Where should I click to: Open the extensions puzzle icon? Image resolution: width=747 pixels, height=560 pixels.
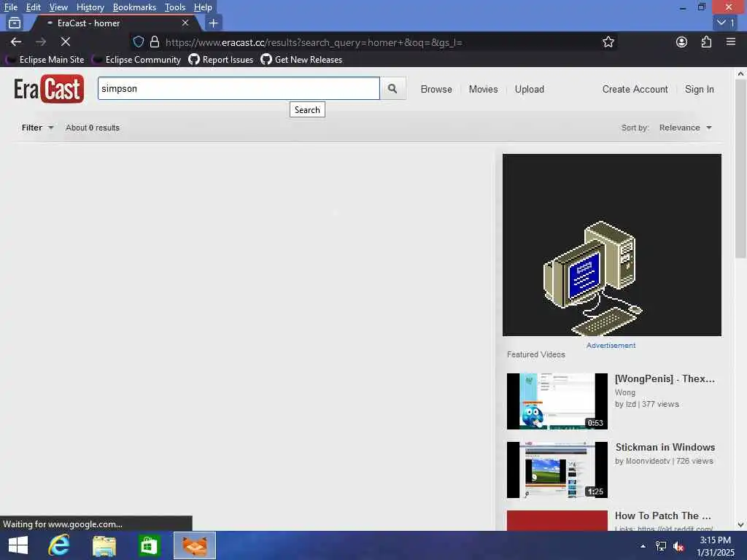[706, 42]
